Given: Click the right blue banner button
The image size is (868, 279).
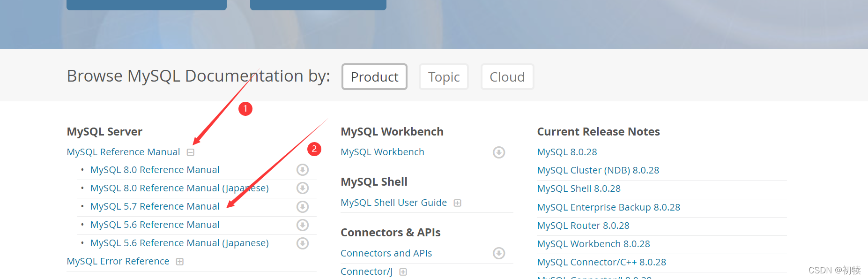Looking at the screenshot, I should [318, 5].
